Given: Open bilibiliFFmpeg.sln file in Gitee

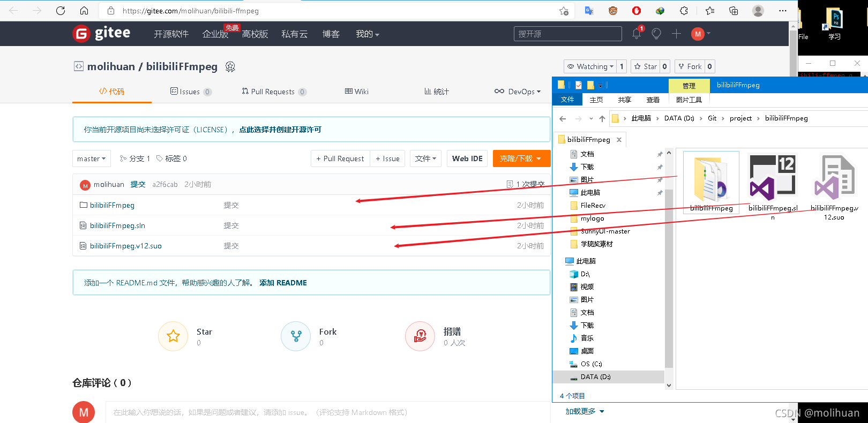Looking at the screenshot, I should click(117, 225).
